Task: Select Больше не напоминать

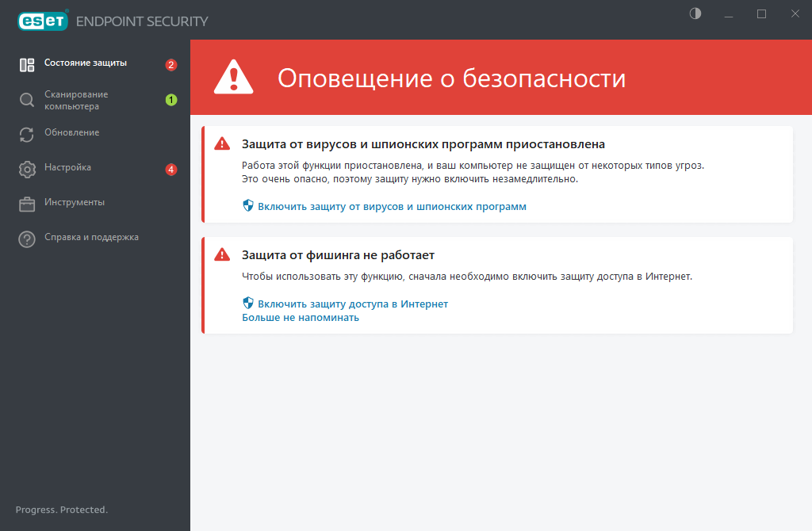Action: point(300,316)
